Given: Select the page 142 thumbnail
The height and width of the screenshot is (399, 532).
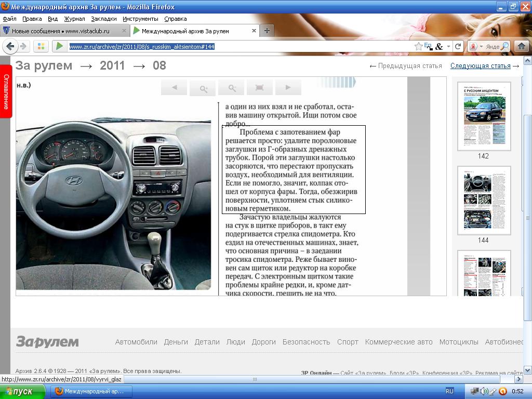Looking at the screenshot, I should 484,116.
